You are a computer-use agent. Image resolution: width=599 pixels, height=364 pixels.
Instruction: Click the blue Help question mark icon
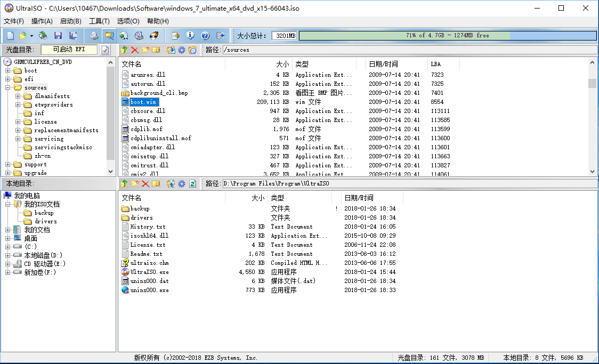pyautogui.click(x=205, y=36)
